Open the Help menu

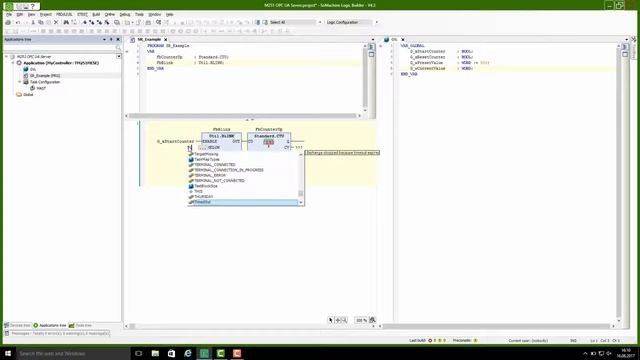click(x=170, y=14)
